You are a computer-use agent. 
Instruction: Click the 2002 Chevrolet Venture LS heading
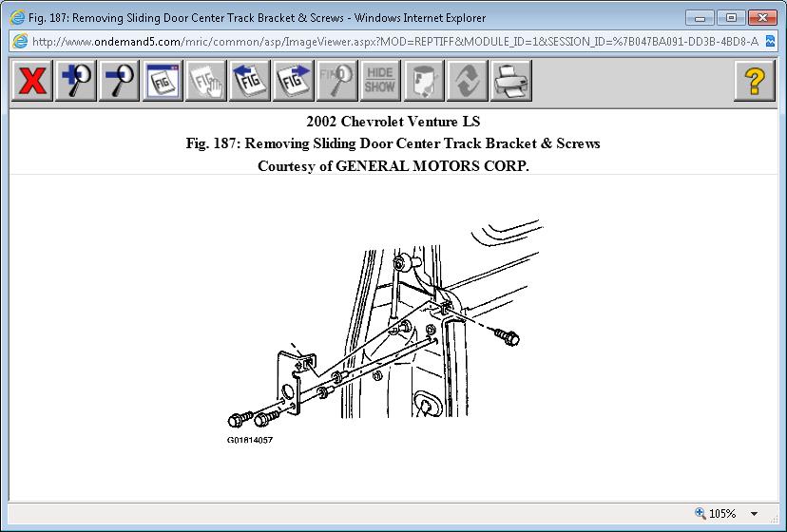[393, 122]
